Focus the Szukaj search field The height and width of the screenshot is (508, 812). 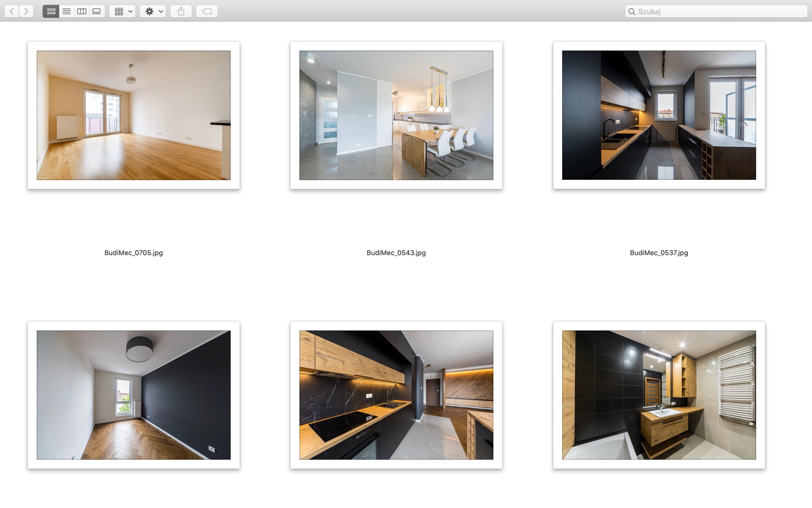718,12
